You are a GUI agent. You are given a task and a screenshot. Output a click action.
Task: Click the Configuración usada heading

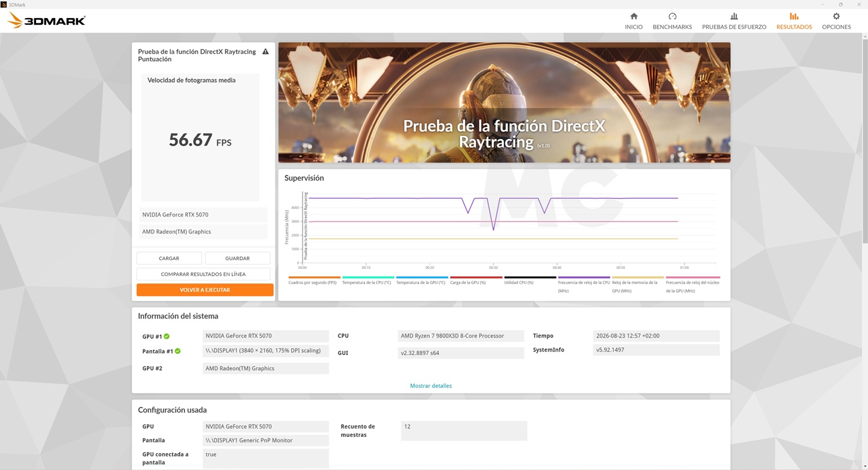coord(172,410)
